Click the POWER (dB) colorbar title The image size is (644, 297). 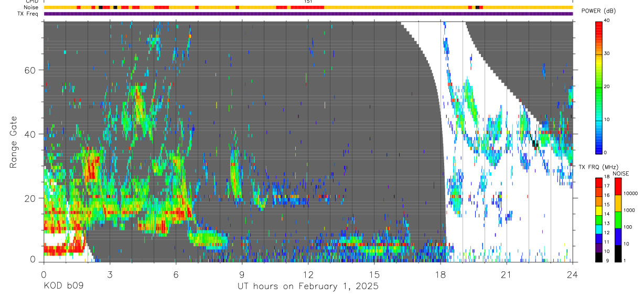coord(598,11)
